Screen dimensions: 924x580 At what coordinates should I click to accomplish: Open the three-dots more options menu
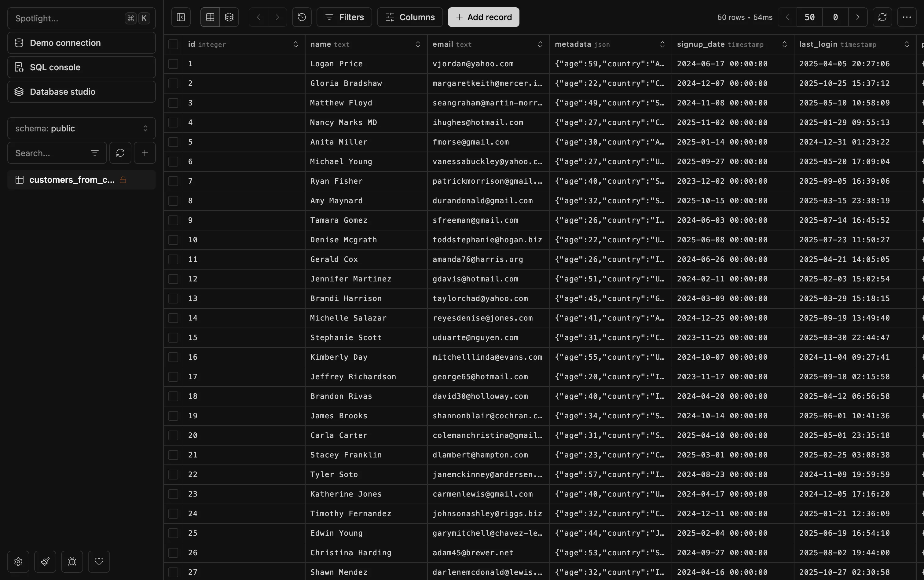click(907, 17)
